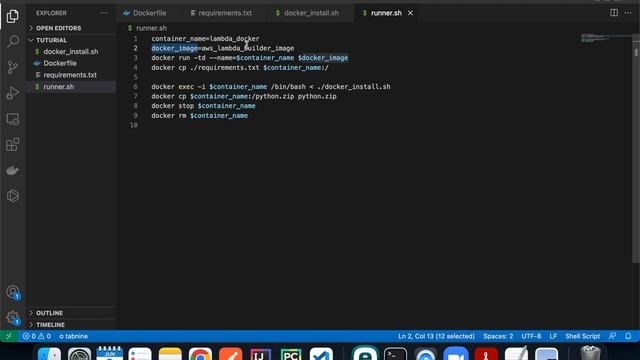This screenshot has height=360, width=640.
Task: Click the tabnine status bar item
Action: 73,336
